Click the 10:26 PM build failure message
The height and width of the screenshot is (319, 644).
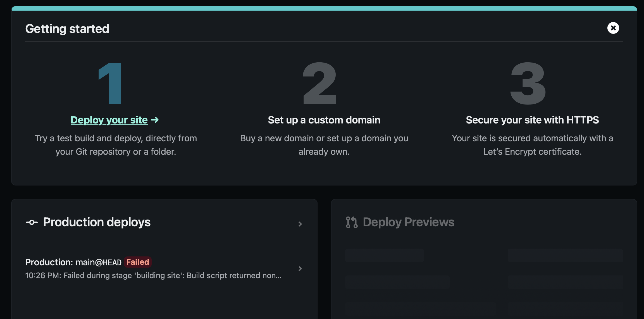point(153,275)
